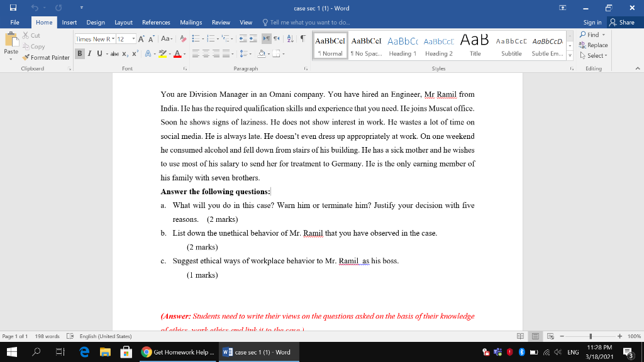The width and height of the screenshot is (644, 362).
Task: Toggle Strikethrough formatting
Action: click(114, 53)
